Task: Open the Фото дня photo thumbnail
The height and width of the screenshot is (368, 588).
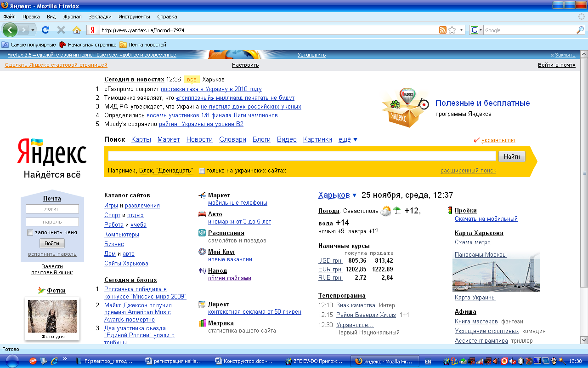Action: click(x=52, y=316)
